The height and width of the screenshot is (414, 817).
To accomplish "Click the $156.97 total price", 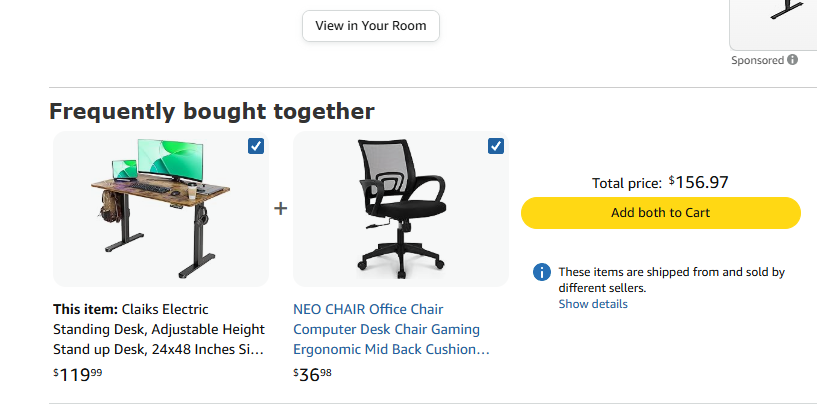I will pos(698,182).
